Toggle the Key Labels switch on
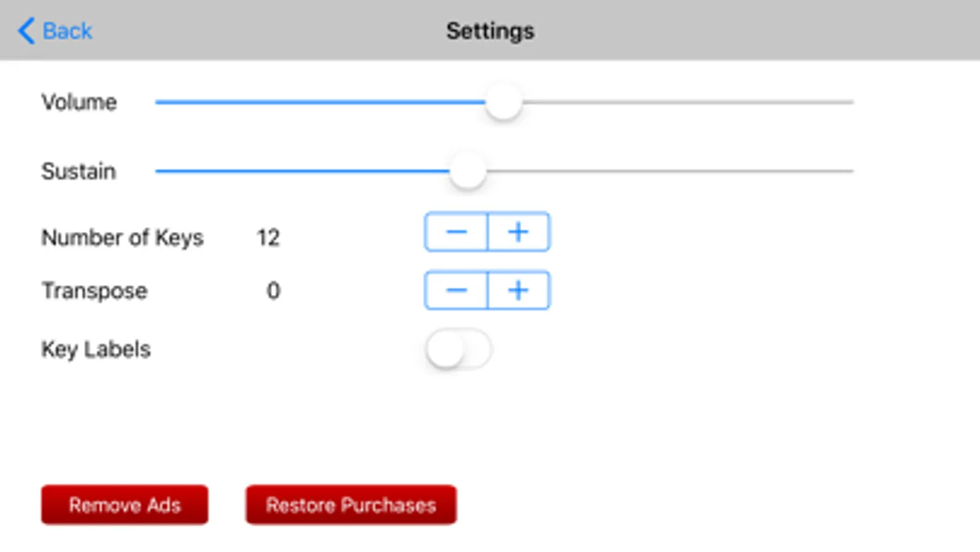Image resolution: width=980 pixels, height=552 pixels. (458, 350)
